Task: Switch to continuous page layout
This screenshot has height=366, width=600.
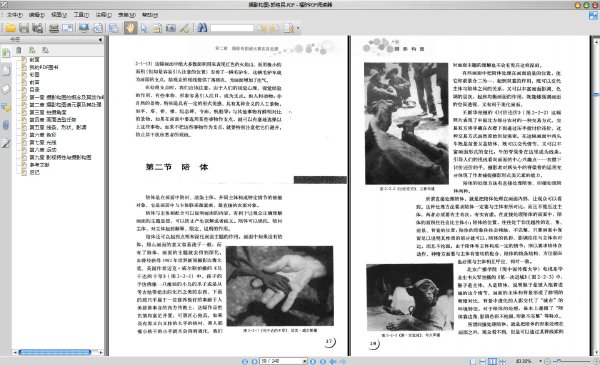Action: [x=483, y=361]
